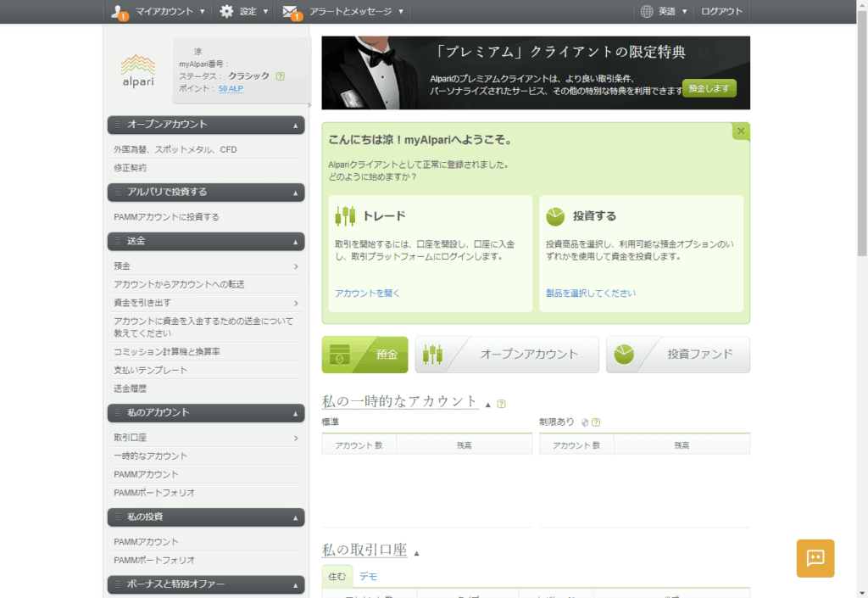Open the アラートとメッセージ dropdown menu
This screenshot has width=868, height=598.
point(343,12)
